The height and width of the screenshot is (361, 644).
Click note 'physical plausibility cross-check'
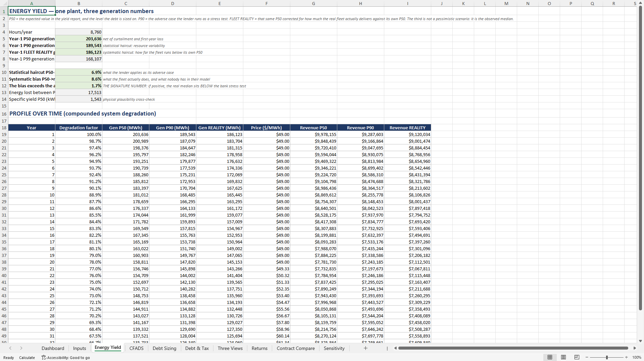(129, 99)
